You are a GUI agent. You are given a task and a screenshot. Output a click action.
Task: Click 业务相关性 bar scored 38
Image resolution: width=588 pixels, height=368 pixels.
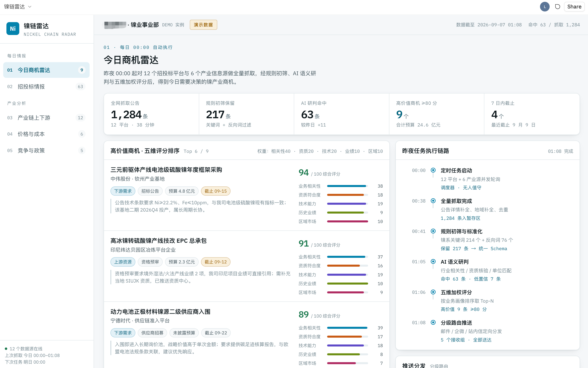pyautogui.click(x=347, y=186)
